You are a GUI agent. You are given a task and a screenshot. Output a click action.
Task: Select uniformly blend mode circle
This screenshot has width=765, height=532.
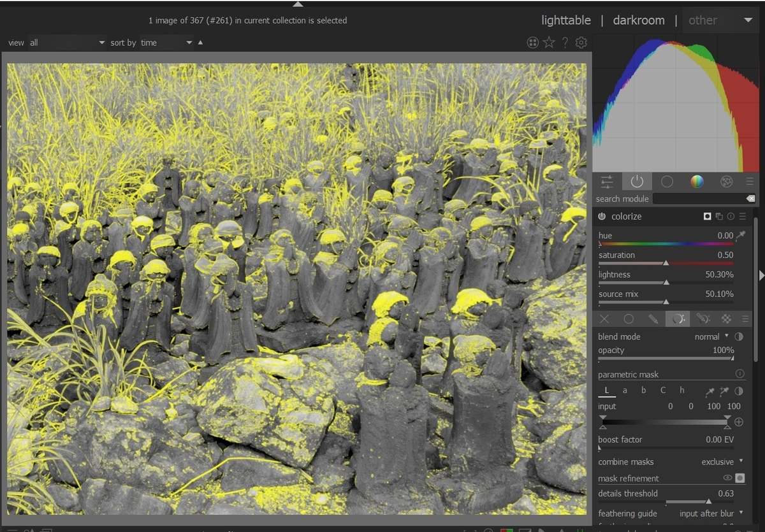pos(629,319)
